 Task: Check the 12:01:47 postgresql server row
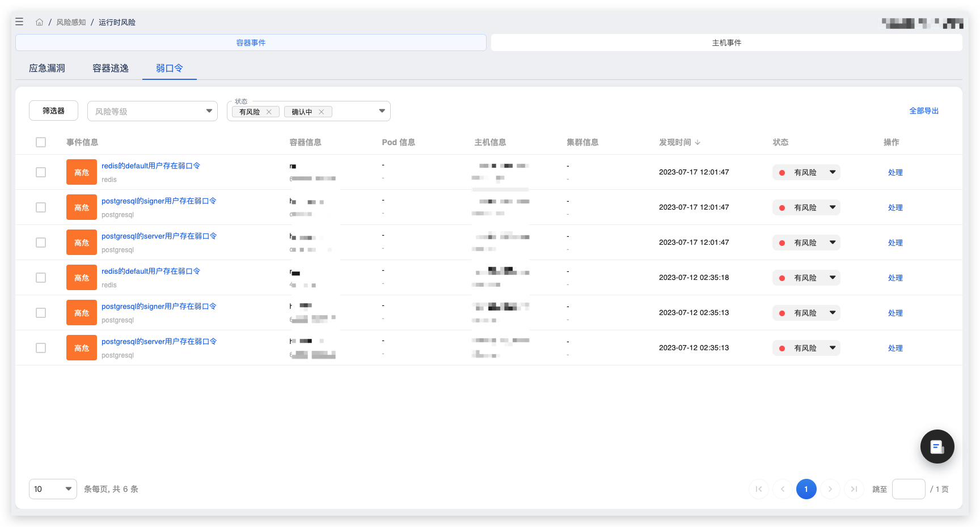41,243
